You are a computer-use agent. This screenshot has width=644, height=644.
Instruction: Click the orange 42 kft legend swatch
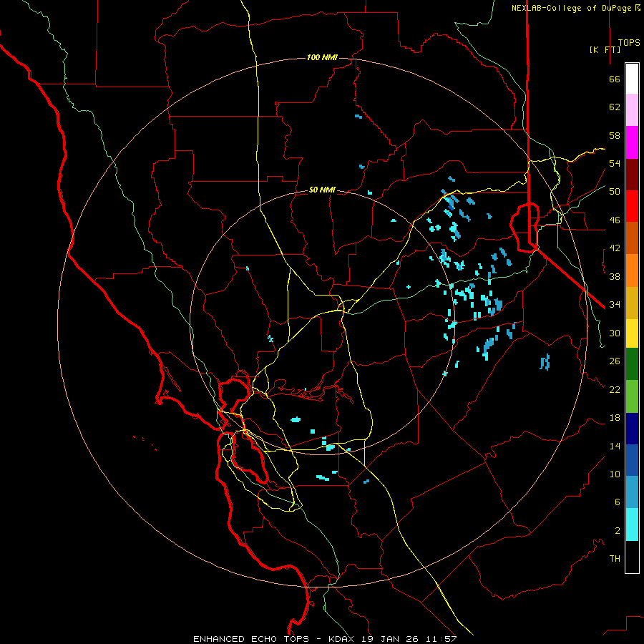tap(632, 270)
